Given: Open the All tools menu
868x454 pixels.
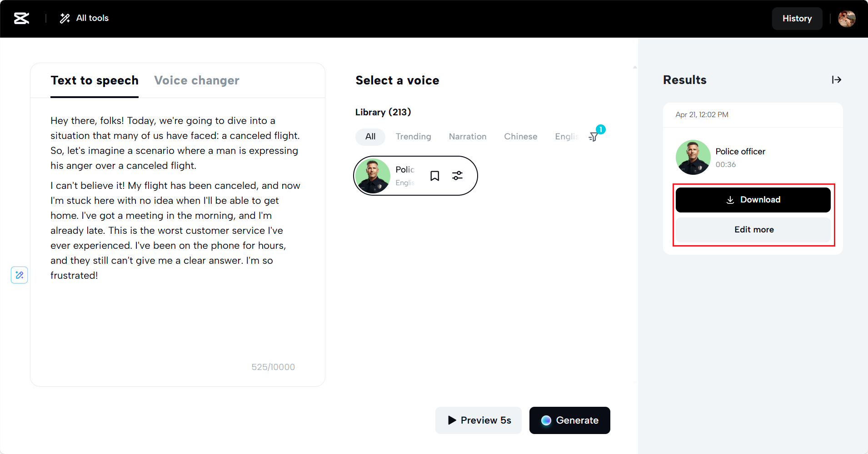Looking at the screenshot, I should [85, 18].
